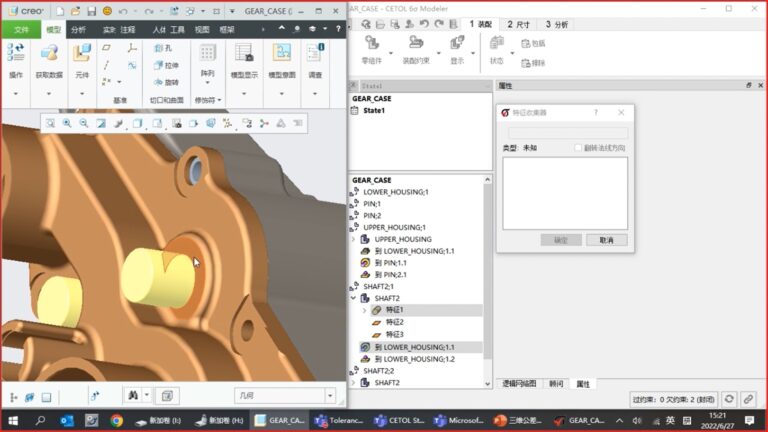Open a file via Creo folder icon
This screenshot has width=768, height=432.
point(75,11)
